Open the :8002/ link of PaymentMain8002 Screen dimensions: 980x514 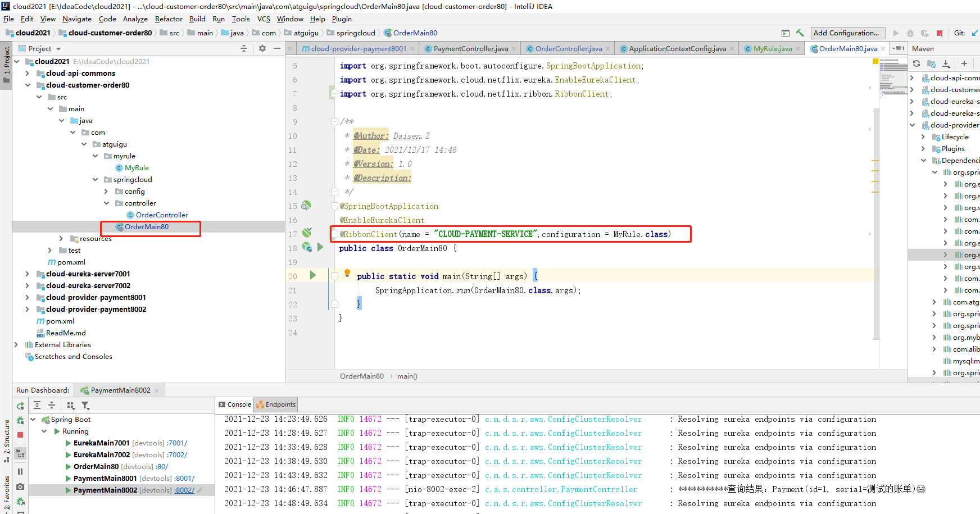184,490
